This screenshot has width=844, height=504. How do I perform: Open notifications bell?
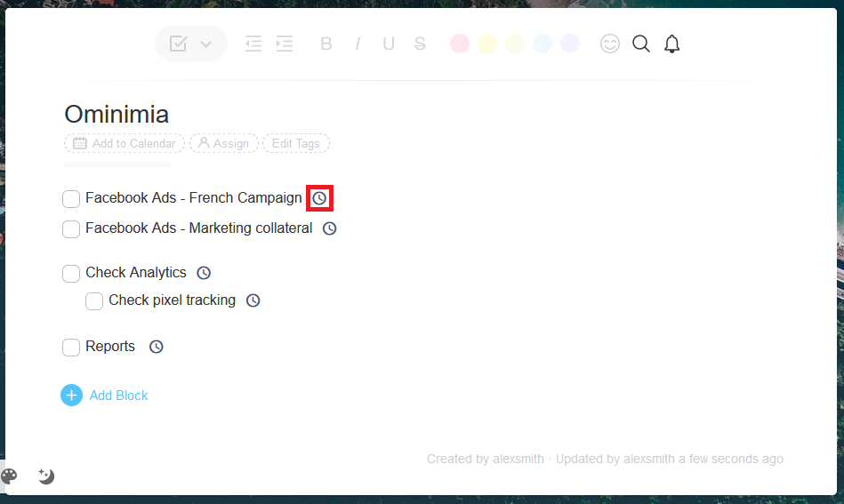click(671, 44)
